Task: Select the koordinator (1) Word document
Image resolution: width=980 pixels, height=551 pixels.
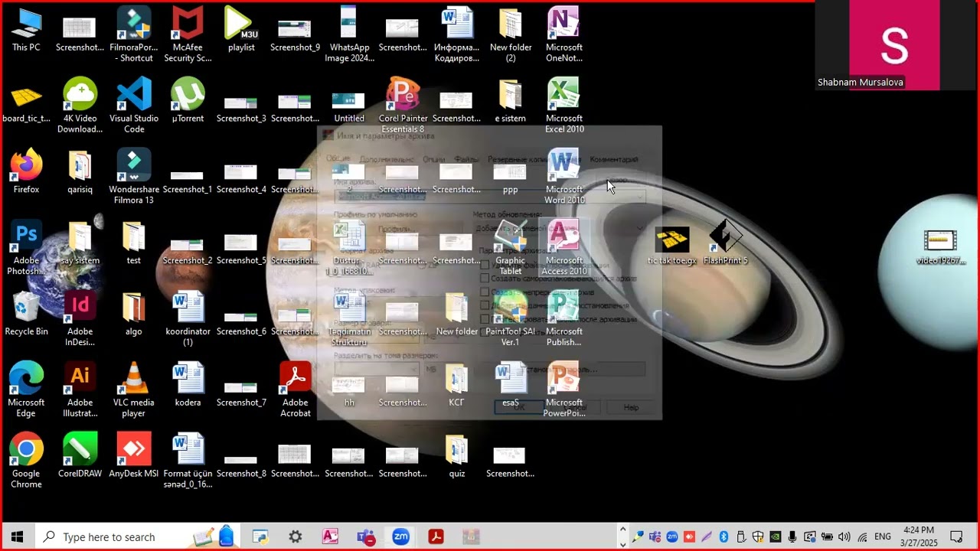Action: click(x=188, y=319)
